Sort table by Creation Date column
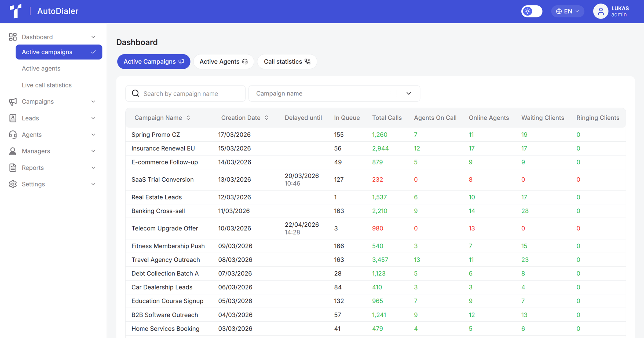The image size is (644, 338). click(x=266, y=118)
